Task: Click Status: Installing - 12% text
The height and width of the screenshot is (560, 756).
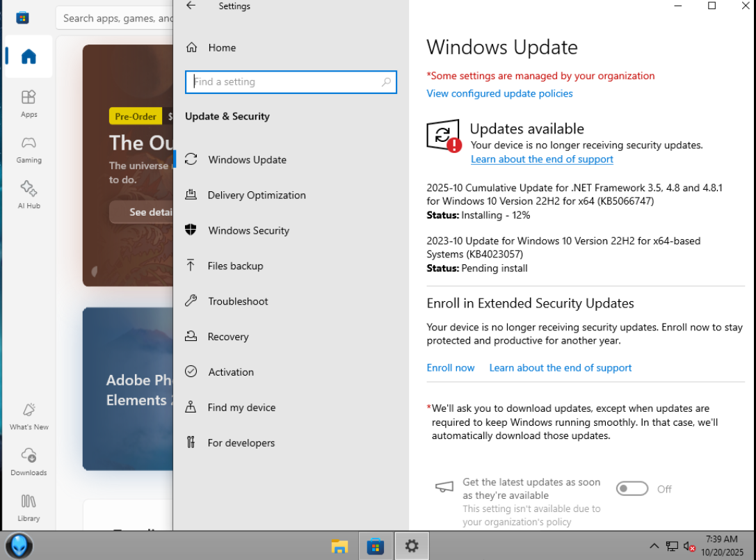Action: click(x=478, y=215)
